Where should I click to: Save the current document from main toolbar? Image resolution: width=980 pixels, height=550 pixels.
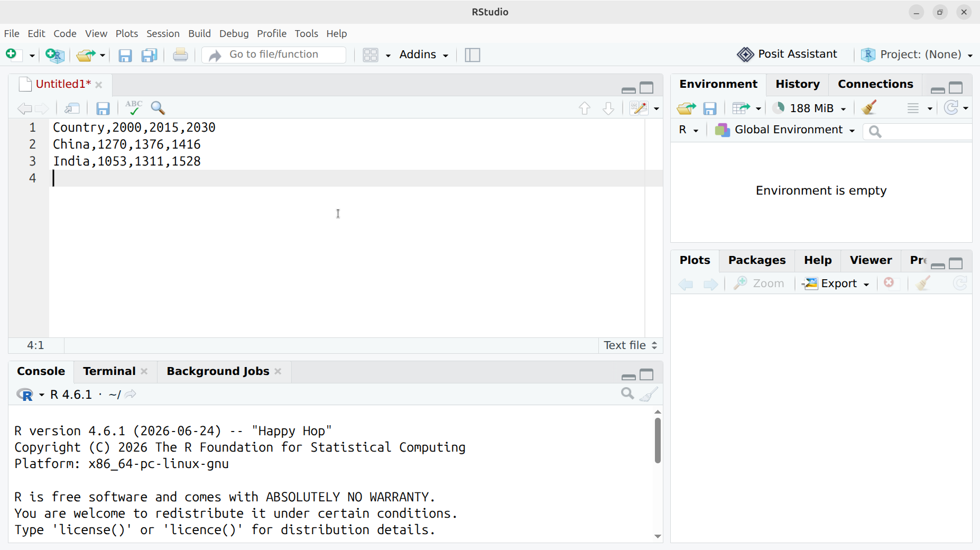point(125,55)
